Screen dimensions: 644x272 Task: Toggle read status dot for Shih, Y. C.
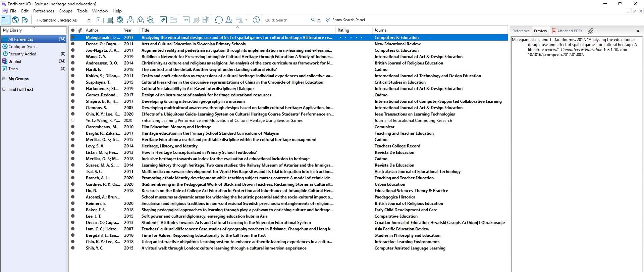(x=73, y=248)
